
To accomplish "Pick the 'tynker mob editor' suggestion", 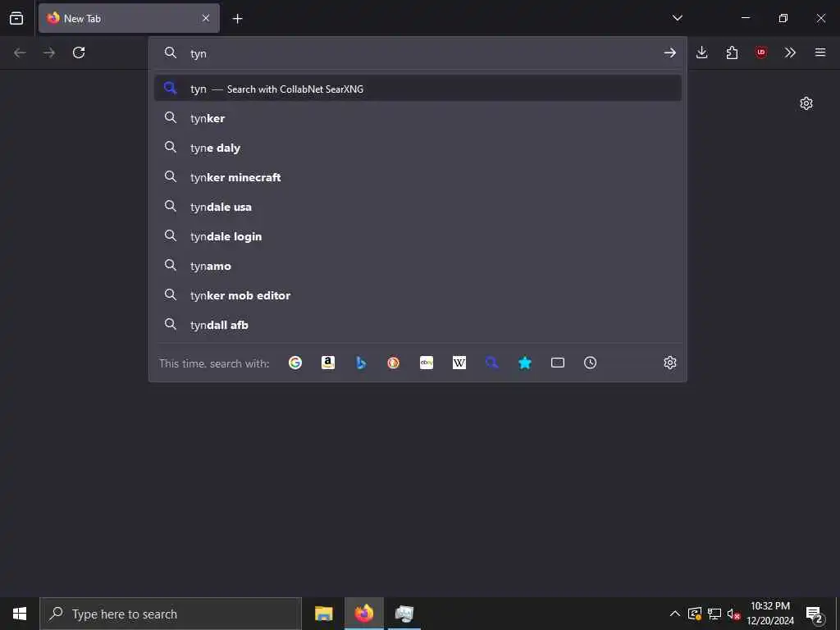I will (418, 294).
